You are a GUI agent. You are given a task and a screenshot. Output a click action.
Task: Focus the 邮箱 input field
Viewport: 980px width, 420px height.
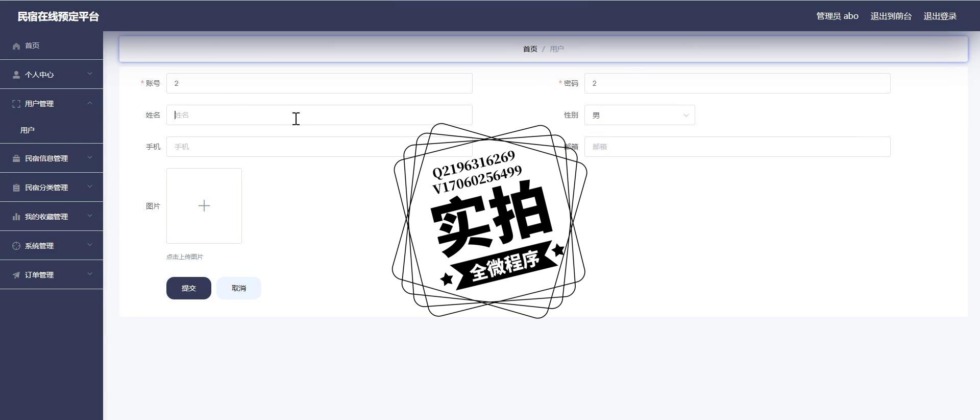[x=738, y=147]
